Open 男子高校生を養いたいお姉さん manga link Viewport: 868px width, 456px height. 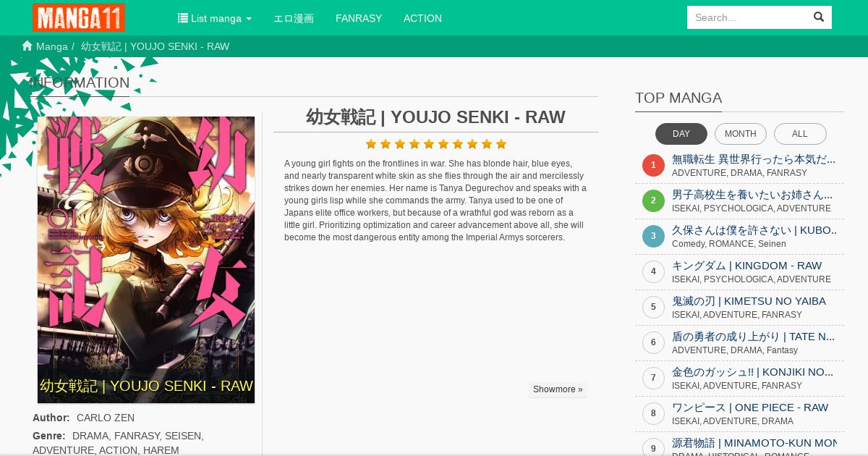[x=752, y=195]
